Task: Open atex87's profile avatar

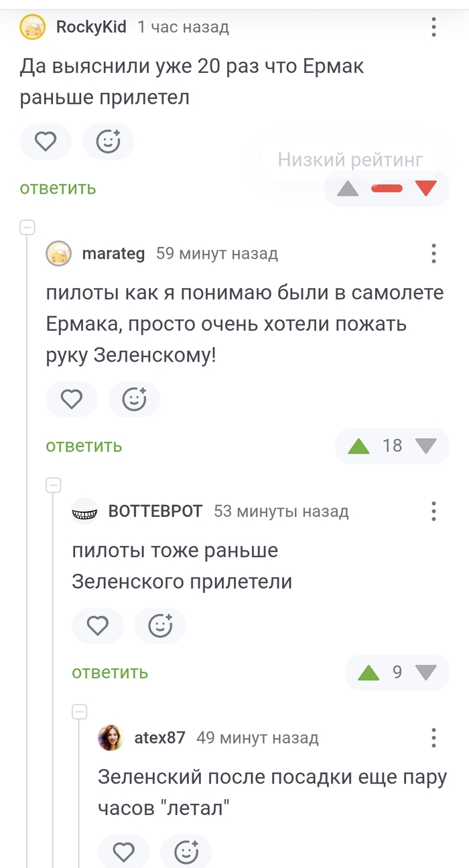Action: (x=110, y=737)
